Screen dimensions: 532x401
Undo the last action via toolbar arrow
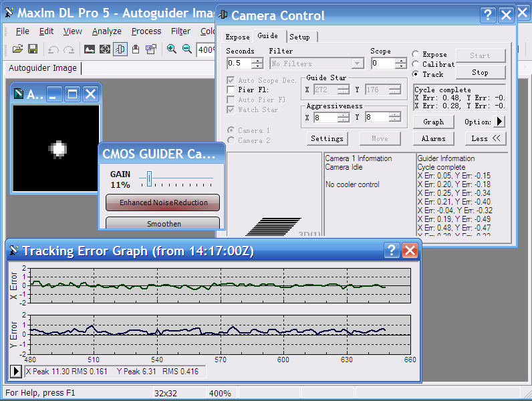[53, 49]
